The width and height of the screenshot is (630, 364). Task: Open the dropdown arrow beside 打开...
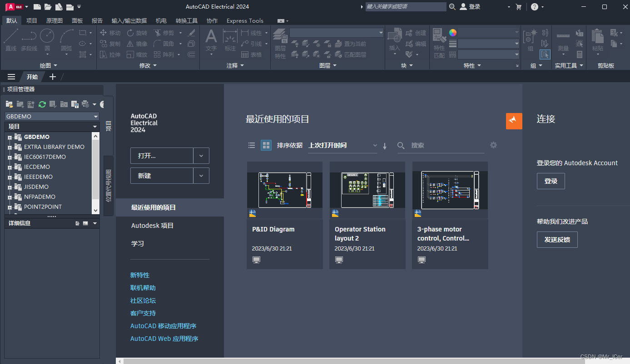tap(201, 156)
